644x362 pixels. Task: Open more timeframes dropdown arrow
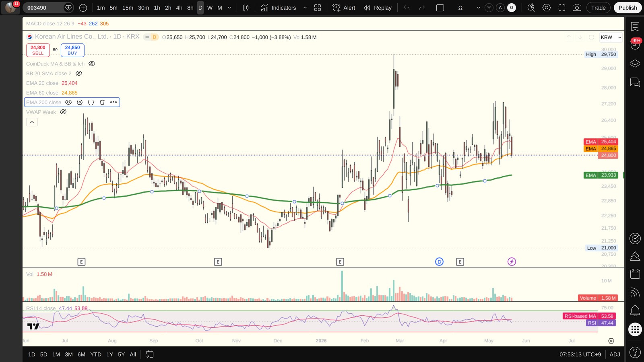[x=229, y=8]
